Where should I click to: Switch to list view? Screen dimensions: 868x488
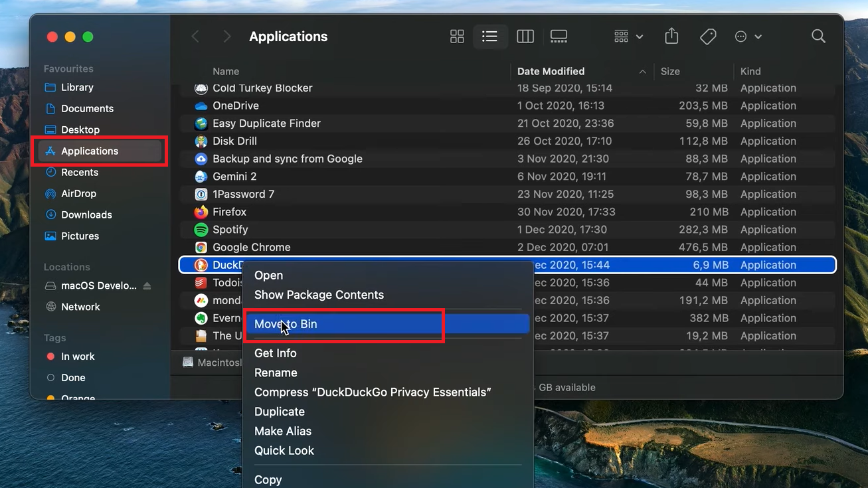coord(489,37)
